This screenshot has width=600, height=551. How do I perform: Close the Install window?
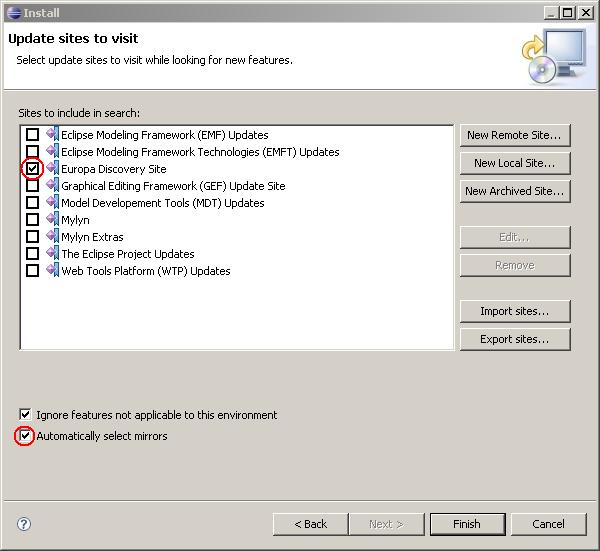click(x=586, y=13)
